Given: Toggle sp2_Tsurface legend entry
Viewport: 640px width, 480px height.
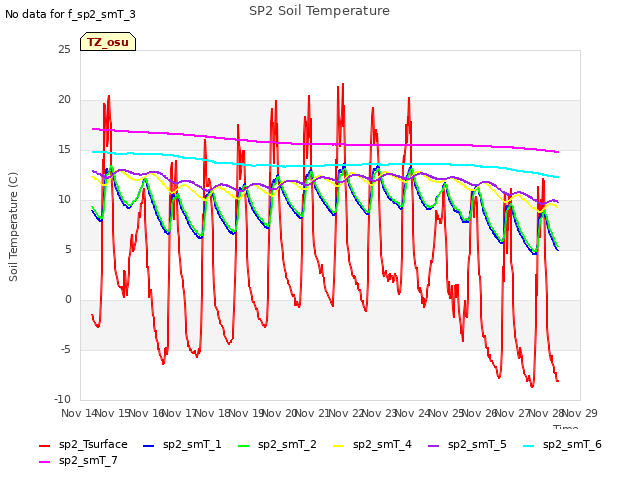Looking at the screenshot, I should click(x=83, y=444).
